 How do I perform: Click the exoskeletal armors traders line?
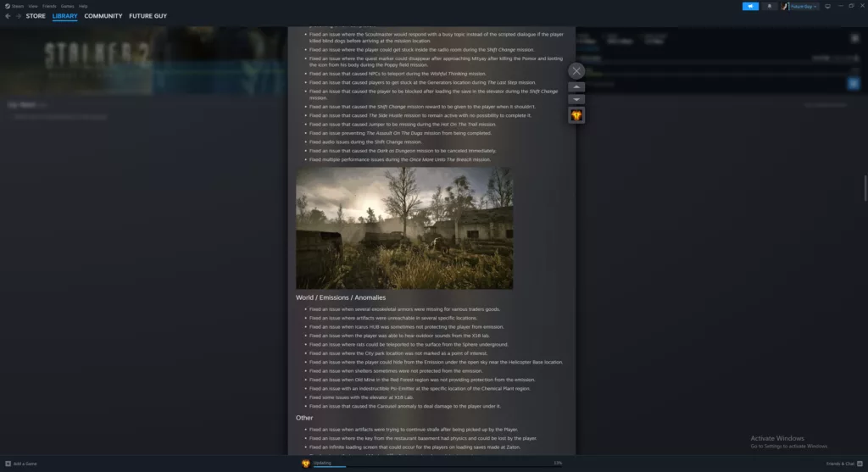(404, 309)
